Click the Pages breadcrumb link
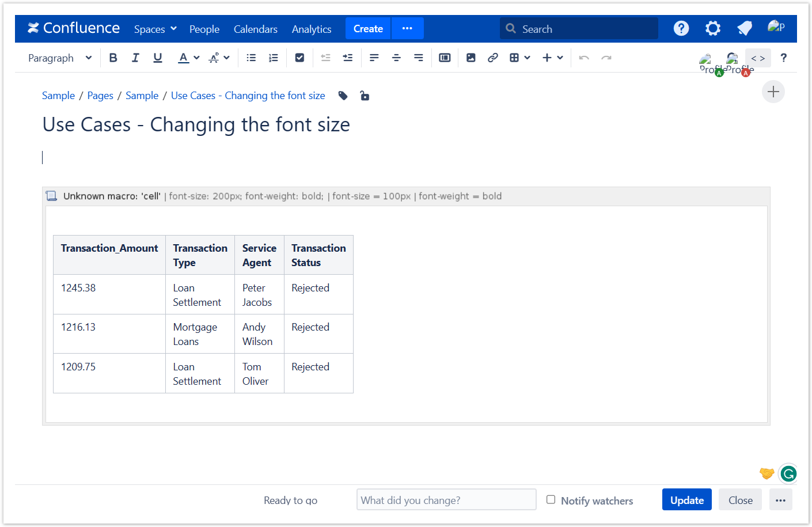This screenshot has width=812, height=527. (x=100, y=96)
